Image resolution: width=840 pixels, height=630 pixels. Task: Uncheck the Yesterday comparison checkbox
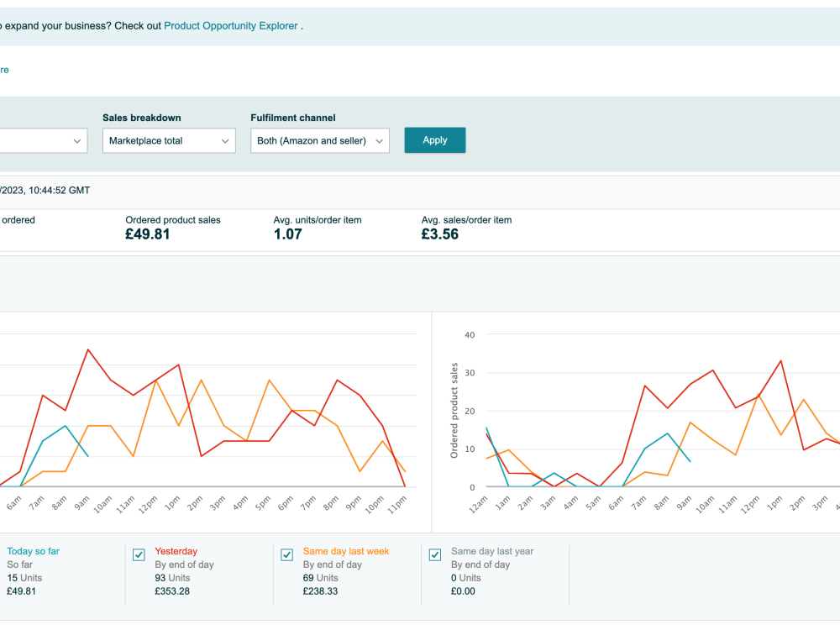pos(139,554)
